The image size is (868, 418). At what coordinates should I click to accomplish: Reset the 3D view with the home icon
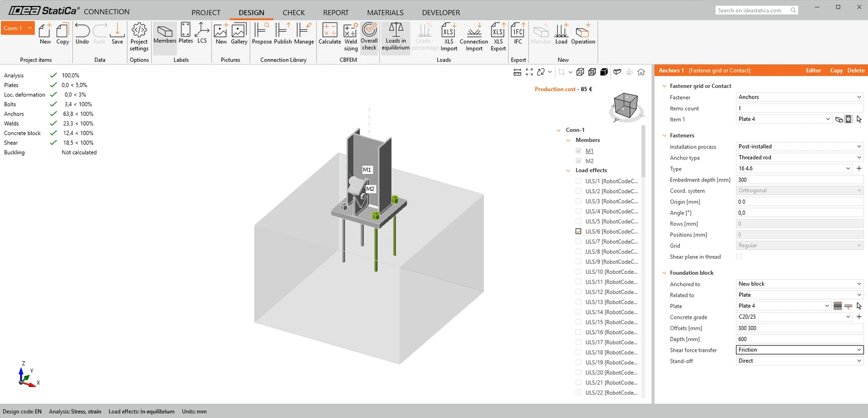click(x=641, y=72)
